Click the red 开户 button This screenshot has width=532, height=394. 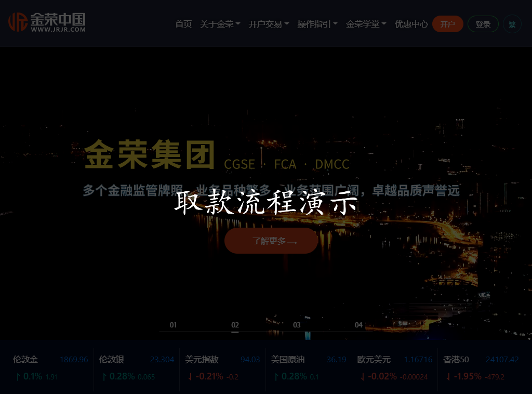447,24
